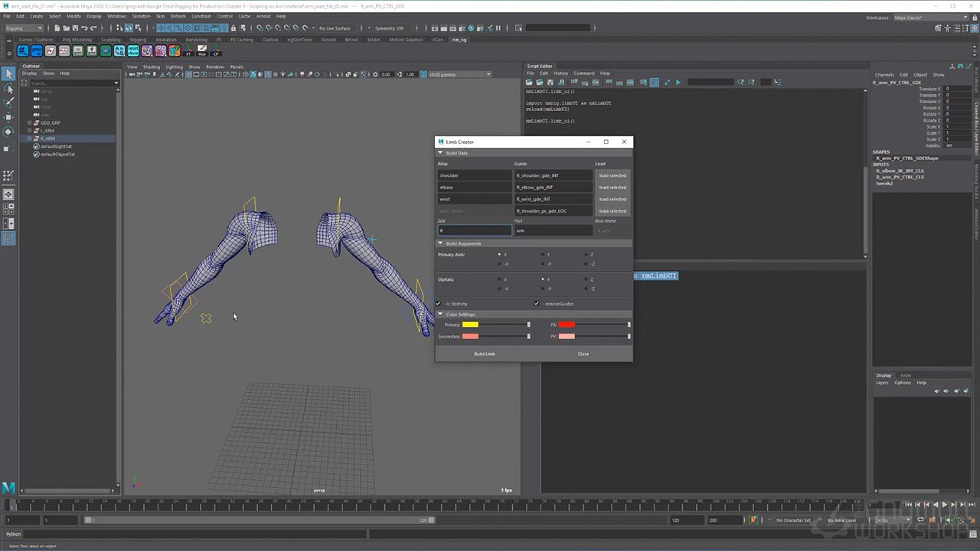This screenshot has height=551, width=980.
Task: Click the 'A to B' shelf icon
Action: tap(119, 51)
